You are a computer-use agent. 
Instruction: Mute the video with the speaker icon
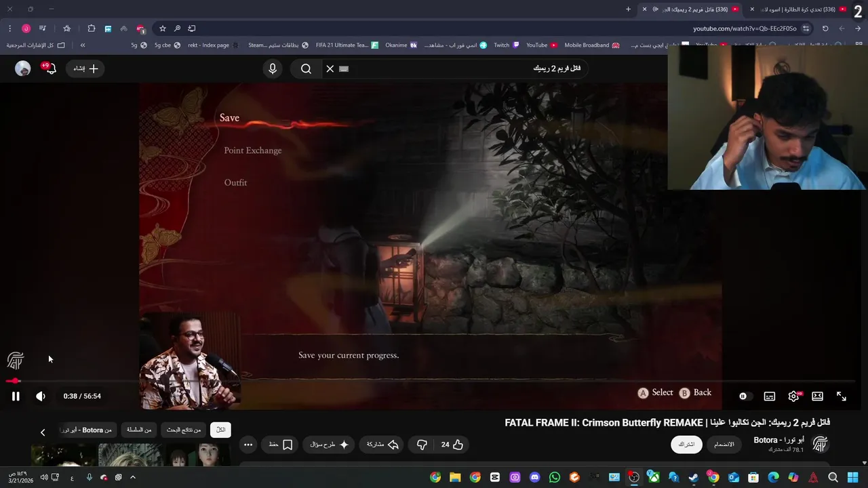[x=41, y=396]
